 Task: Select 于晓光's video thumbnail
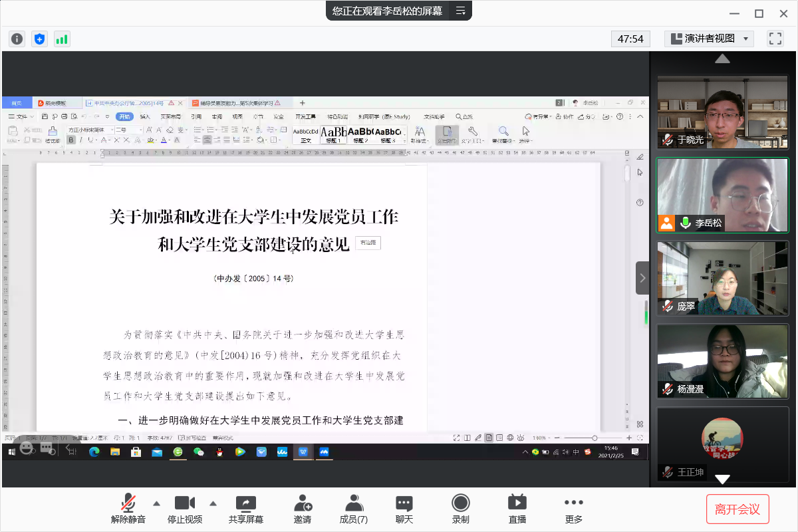pyautogui.click(x=722, y=112)
